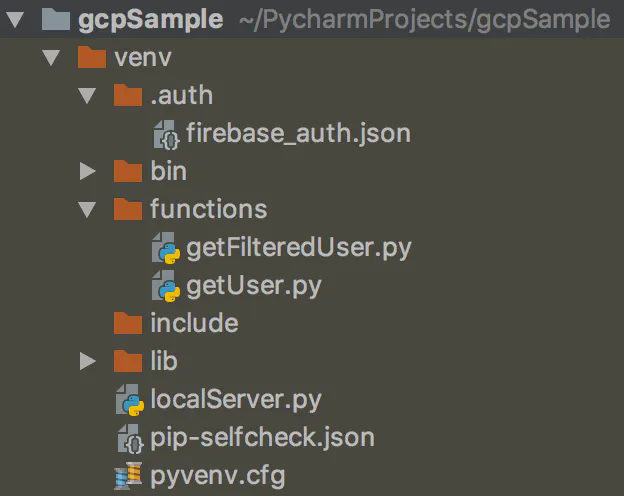Click the include folder icon

click(x=128, y=323)
